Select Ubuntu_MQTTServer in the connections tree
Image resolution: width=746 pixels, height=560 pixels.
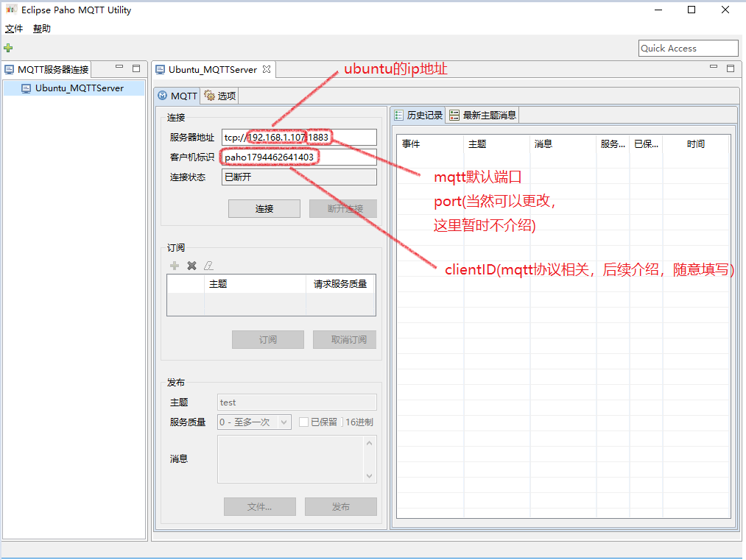[74, 87]
